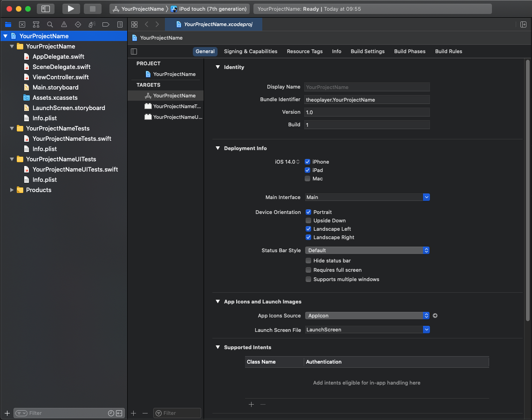Open the Status Bar Style dropdown
The height and width of the screenshot is (420, 532).
367,250
